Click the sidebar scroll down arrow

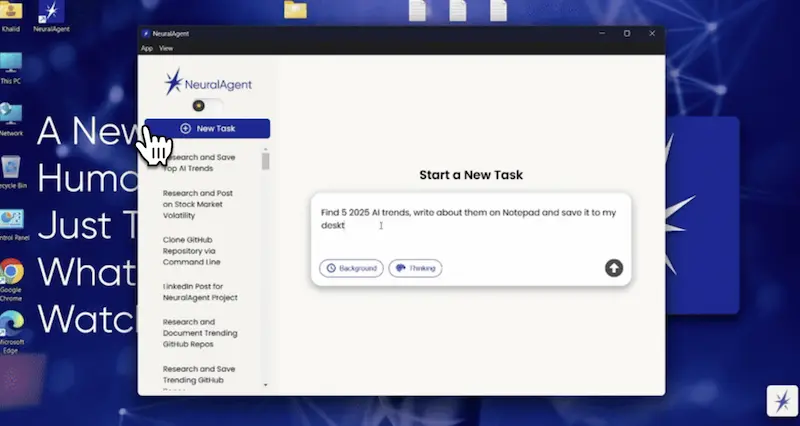coord(265,385)
